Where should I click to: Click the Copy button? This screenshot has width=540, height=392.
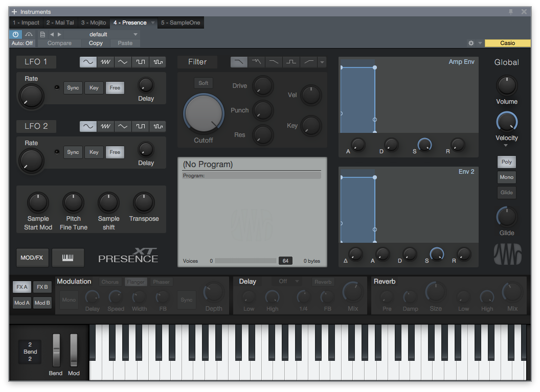[96, 43]
